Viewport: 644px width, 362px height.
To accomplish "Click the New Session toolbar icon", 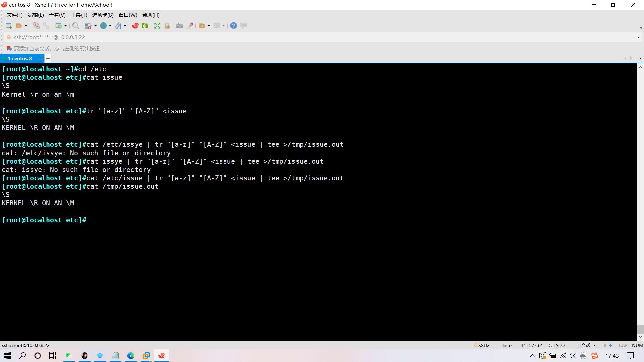I will click(9, 26).
